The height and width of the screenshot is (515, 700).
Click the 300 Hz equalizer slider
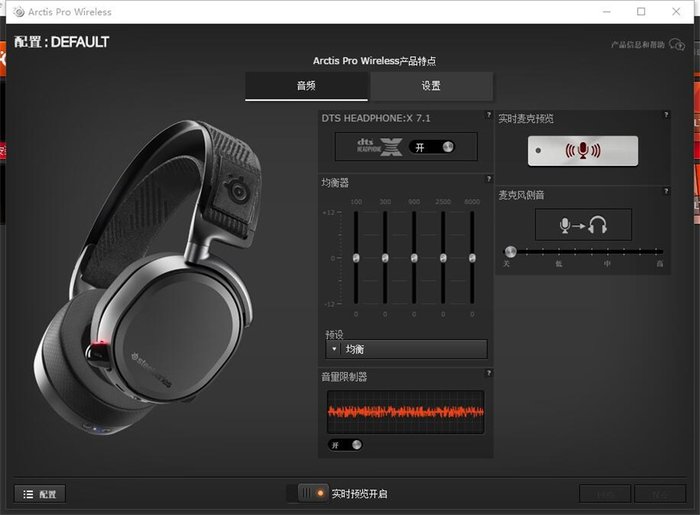pos(385,258)
